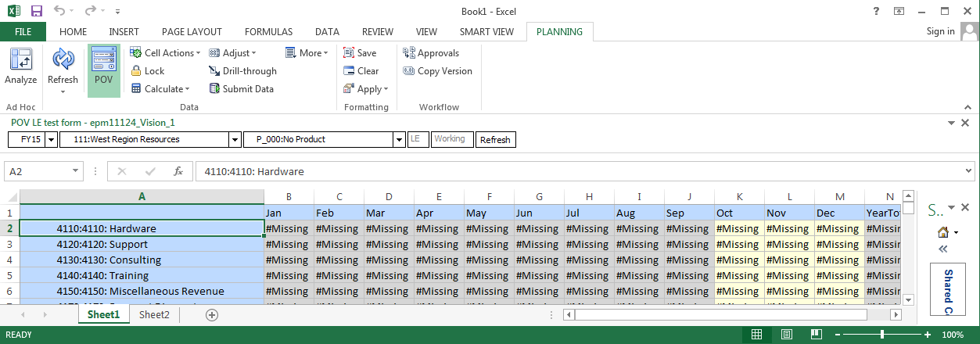
Task: Click Submit Data button
Action: pos(241,89)
